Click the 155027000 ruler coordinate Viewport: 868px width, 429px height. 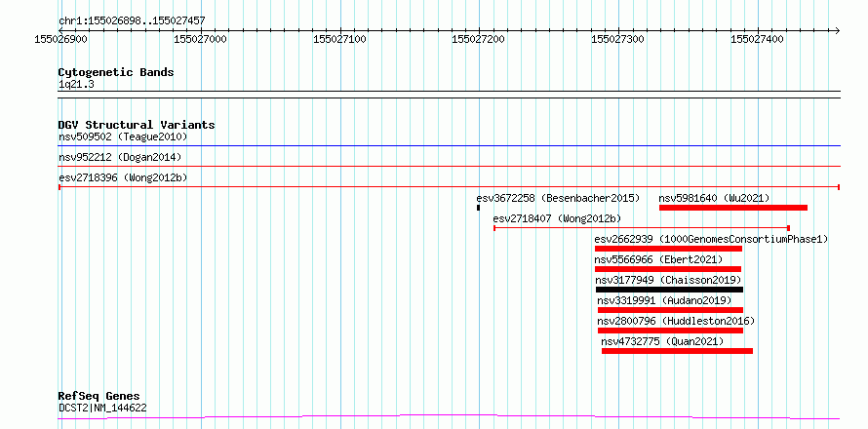(x=200, y=39)
